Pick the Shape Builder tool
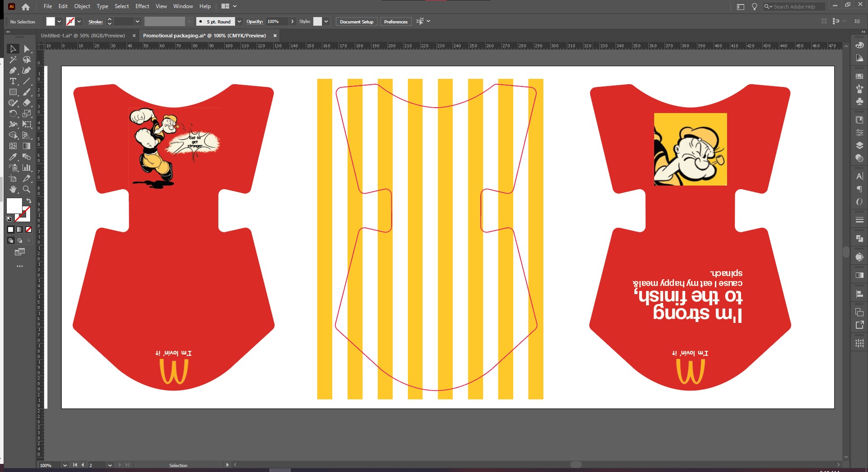The image size is (868, 472). pos(13,135)
